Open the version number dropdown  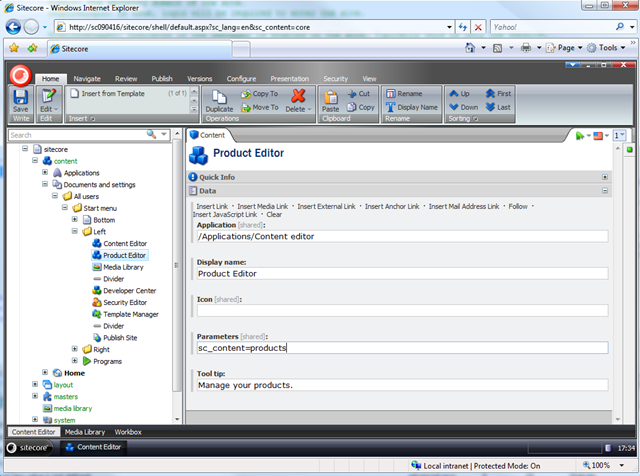[620, 136]
